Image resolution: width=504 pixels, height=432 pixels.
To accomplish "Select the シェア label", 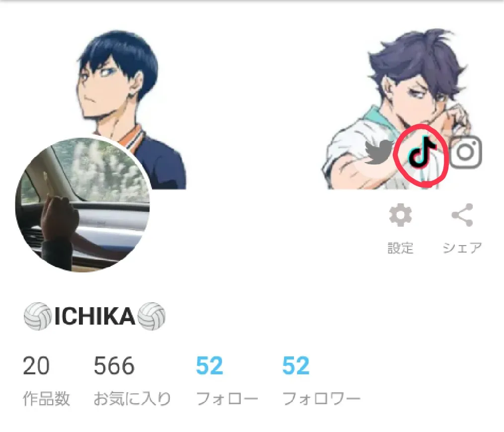I will click(x=462, y=248).
